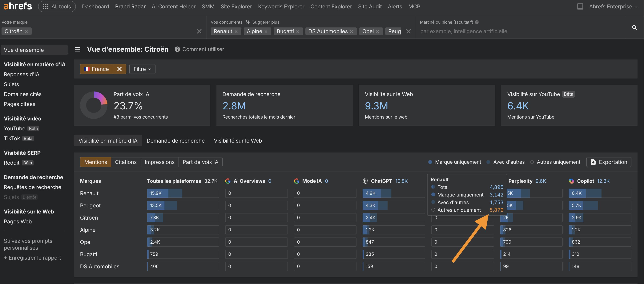Click the search magnifier icon

(x=634, y=27)
